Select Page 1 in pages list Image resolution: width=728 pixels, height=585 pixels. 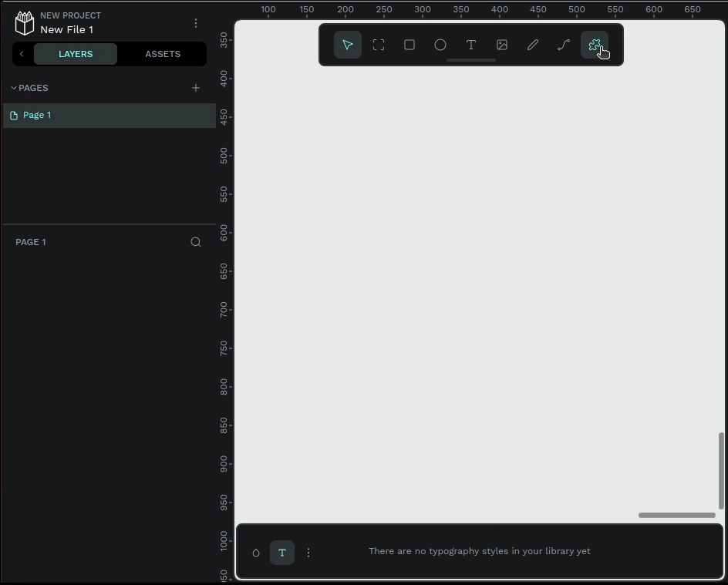[37, 115]
